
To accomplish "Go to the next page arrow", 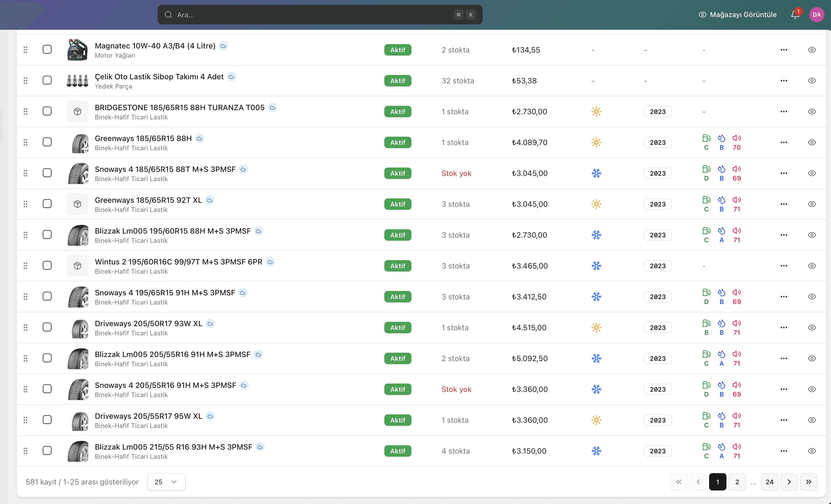I will click(x=789, y=482).
